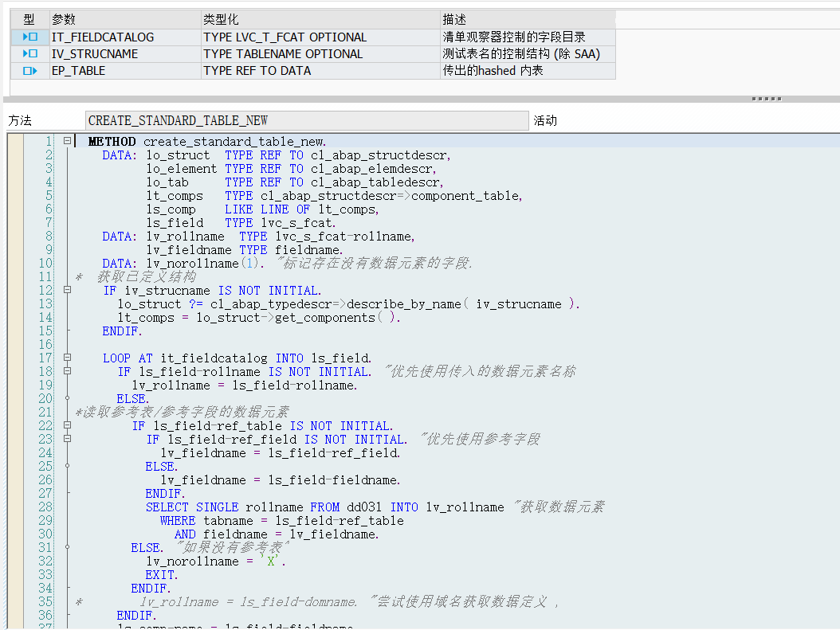Click commented line lv_rollname = ls_field-domname
The height and width of the screenshot is (630, 840).
pyautogui.click(x=248, y=601)
